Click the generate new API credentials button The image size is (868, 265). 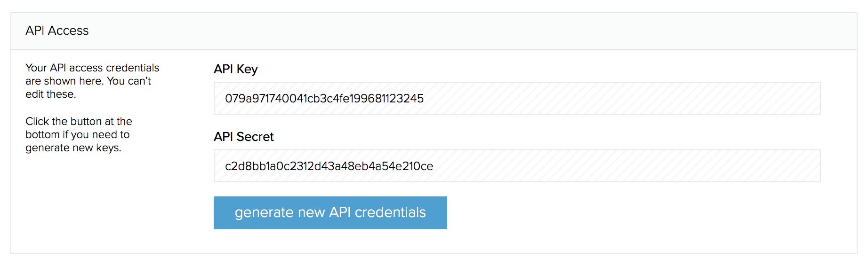coord(330,213)
